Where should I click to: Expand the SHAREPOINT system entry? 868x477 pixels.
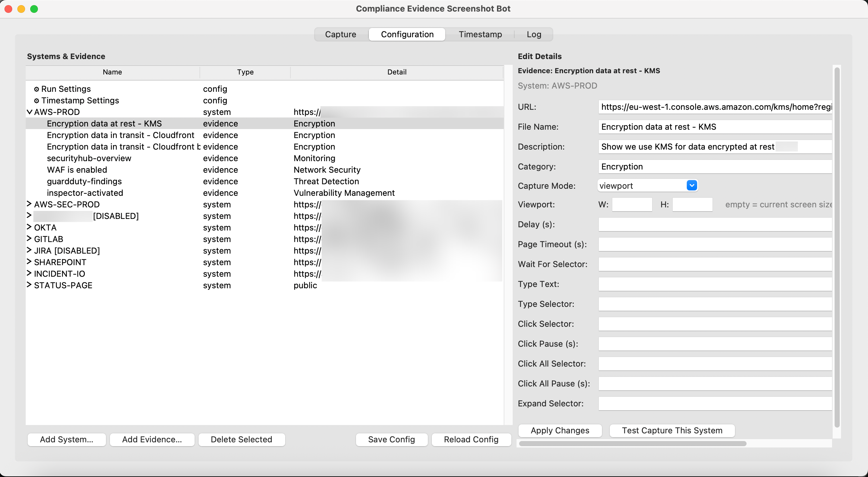(29, 262)
